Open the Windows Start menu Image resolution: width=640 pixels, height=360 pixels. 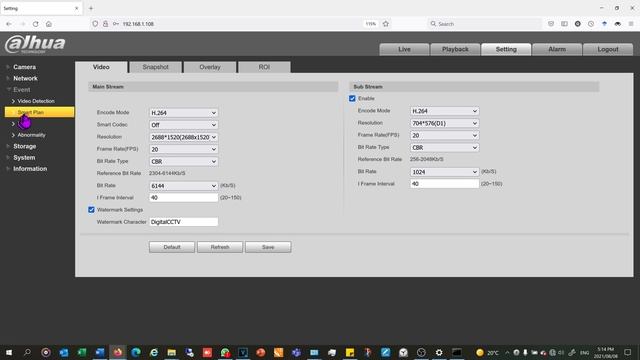pyautogui.click(x=9, y=352)
